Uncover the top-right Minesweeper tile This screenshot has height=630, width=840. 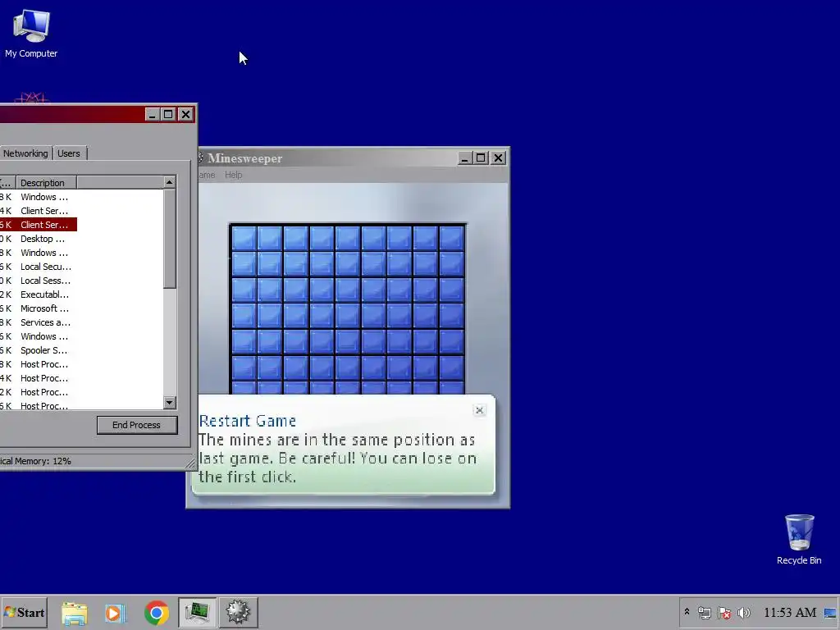(452, 238)
